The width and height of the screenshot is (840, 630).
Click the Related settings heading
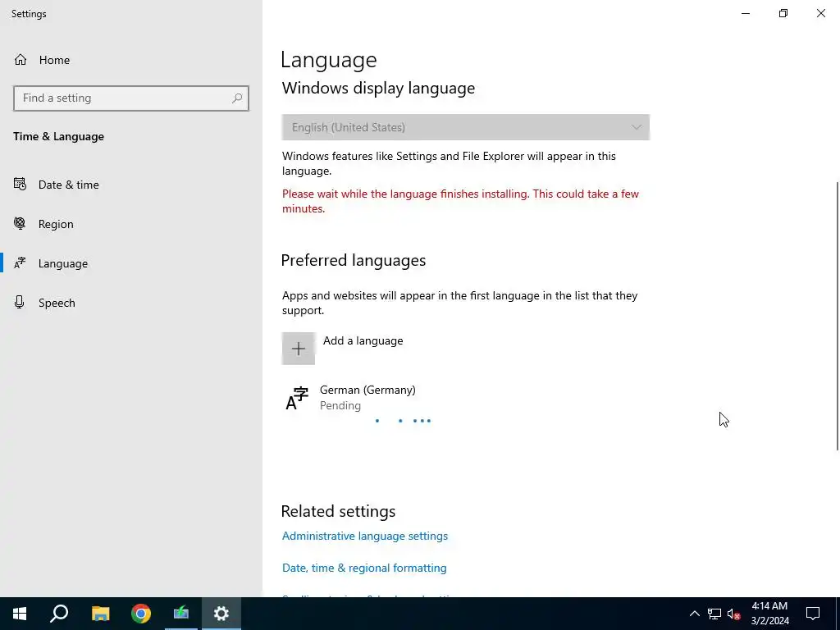[339, 511]
